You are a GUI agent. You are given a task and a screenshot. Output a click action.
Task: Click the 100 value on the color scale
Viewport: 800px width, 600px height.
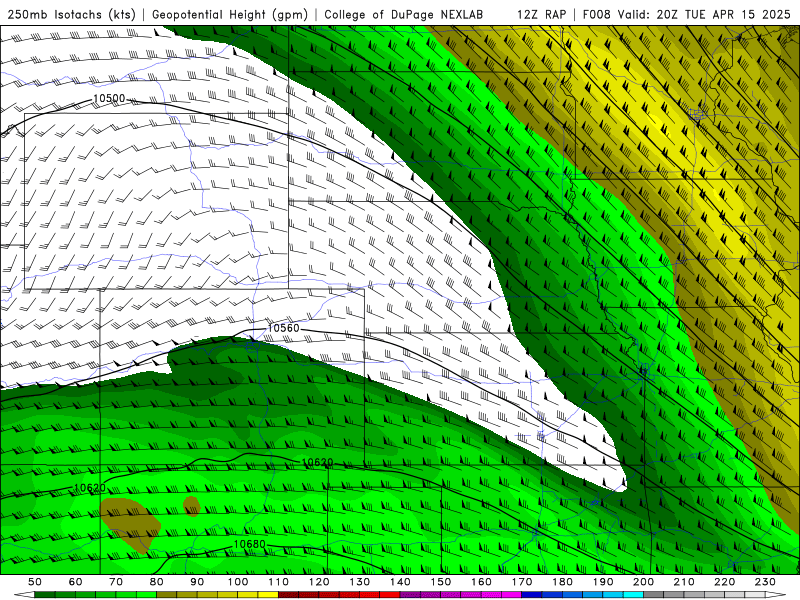[238, 582]
